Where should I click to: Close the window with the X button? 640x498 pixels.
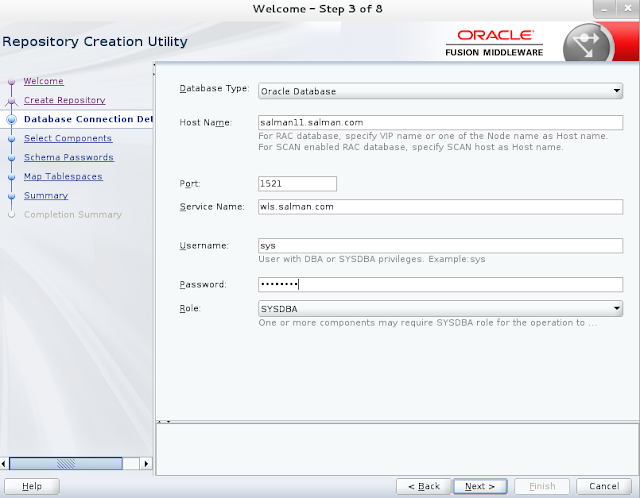(628, 9)
